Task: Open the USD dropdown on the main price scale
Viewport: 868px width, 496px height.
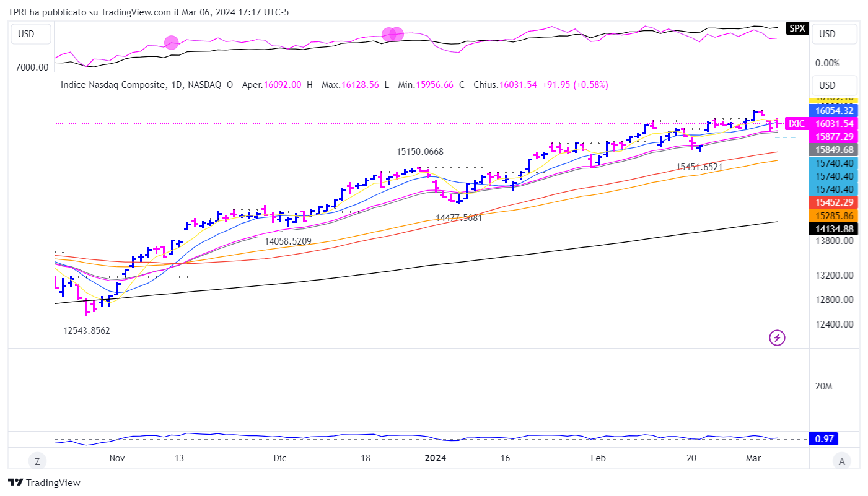Action: (x=834, y=85)
